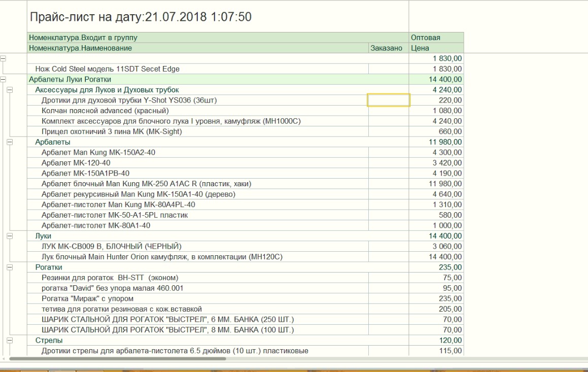Collapse the Рогатки subgroup

tap(10, 267)
